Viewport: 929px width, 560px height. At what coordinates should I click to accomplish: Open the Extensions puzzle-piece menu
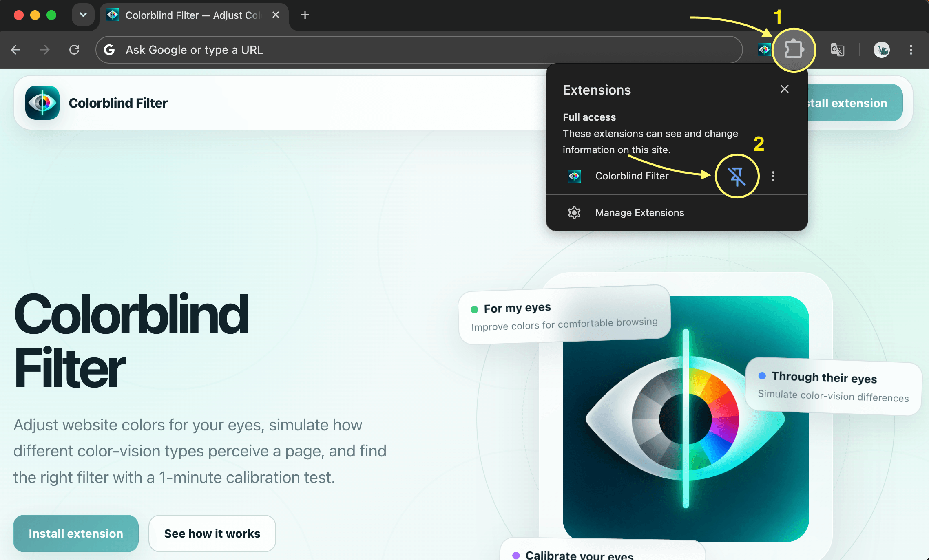click(794, 50)
